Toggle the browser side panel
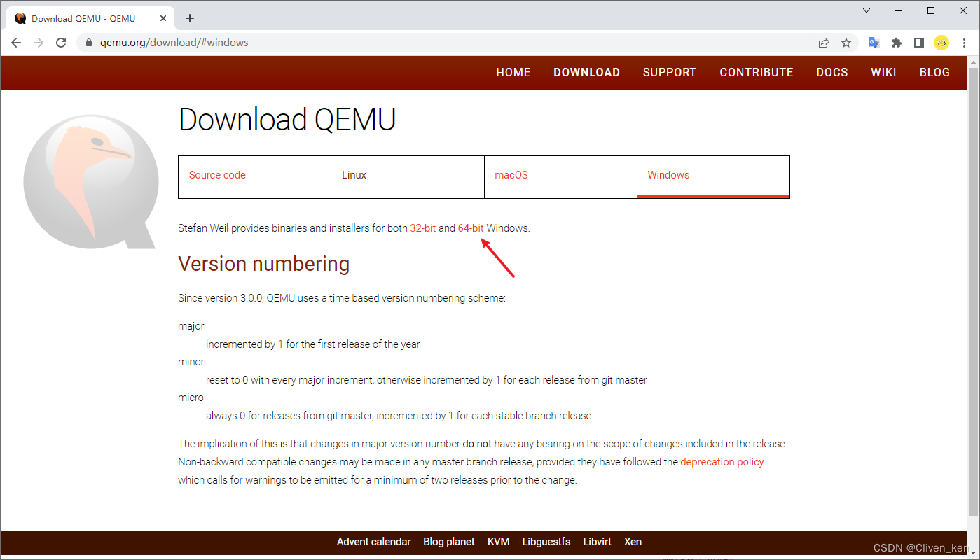The height and width of the screenshot is (560, 980). tap(918, 43)
